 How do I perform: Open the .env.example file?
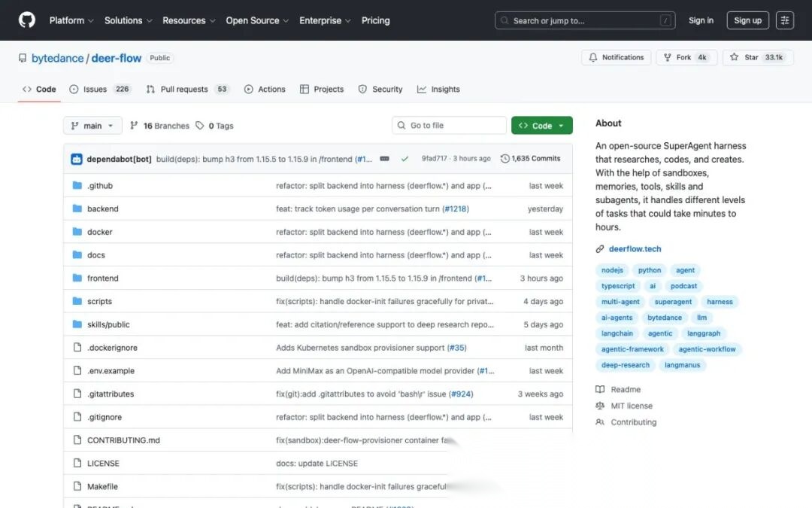(111, 370)
